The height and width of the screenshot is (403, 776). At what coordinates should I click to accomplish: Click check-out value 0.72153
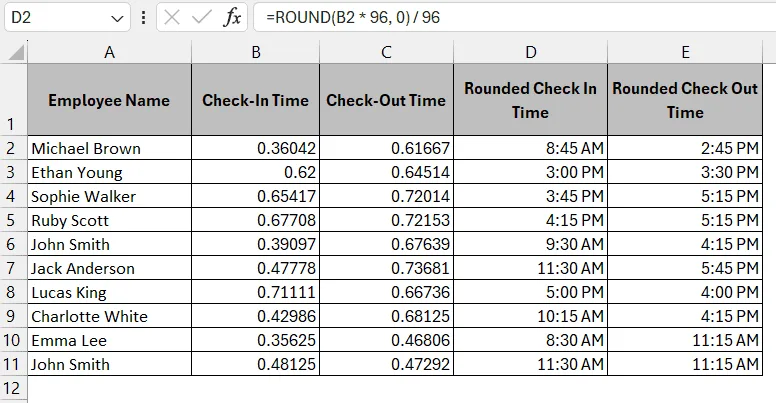pos(386,220)
